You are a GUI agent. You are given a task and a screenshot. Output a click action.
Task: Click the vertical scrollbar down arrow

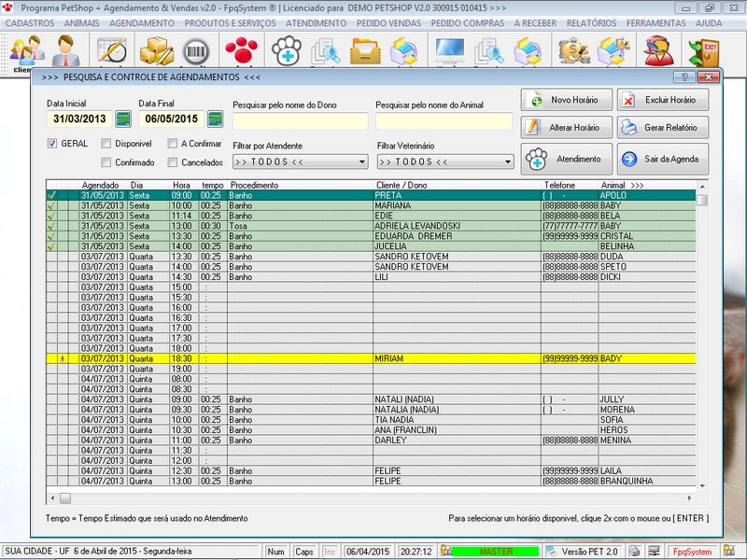pyautogui.click(x=702, y=486)
